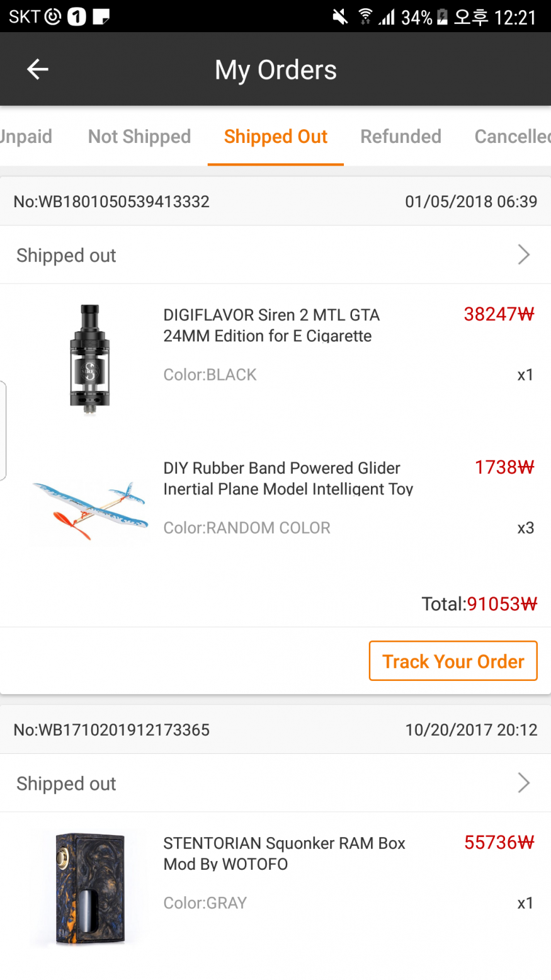Tap the battery icon in status bar

pyautogui.click(x=443, y=17)
